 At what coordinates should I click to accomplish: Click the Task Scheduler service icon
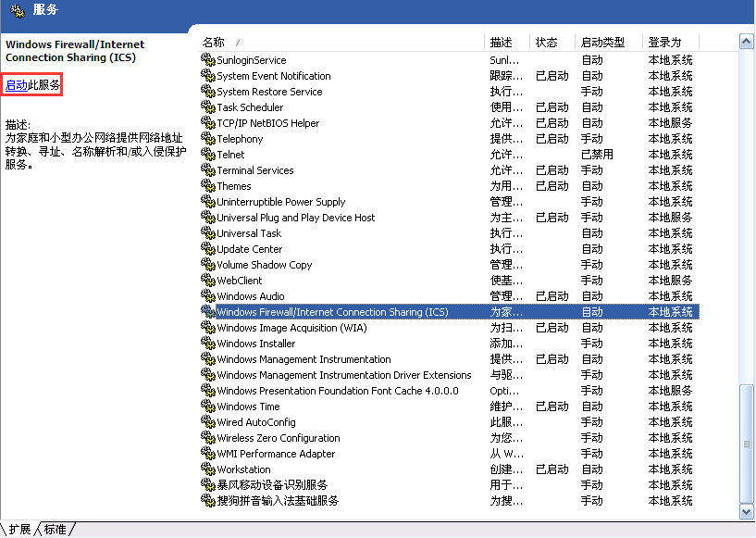coord(208,107)
